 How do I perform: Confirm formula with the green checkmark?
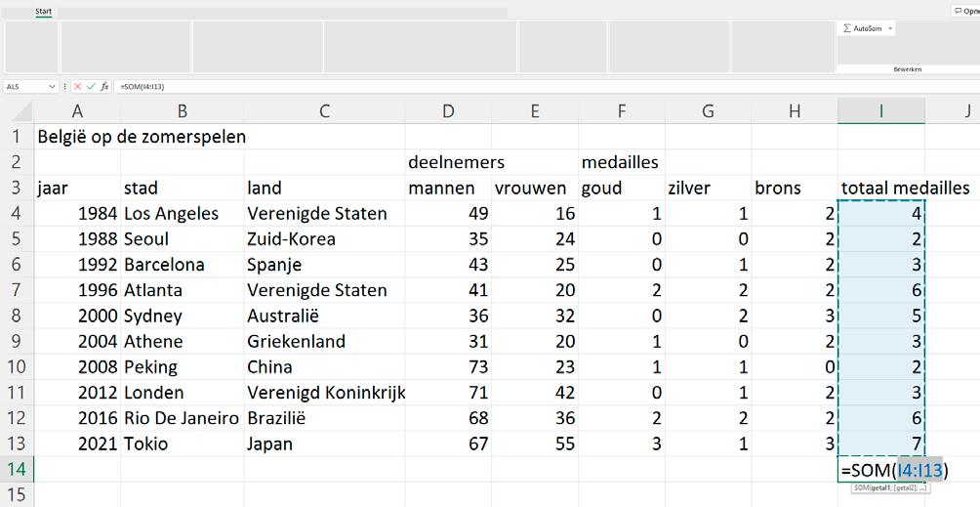(x=91, y=87)
